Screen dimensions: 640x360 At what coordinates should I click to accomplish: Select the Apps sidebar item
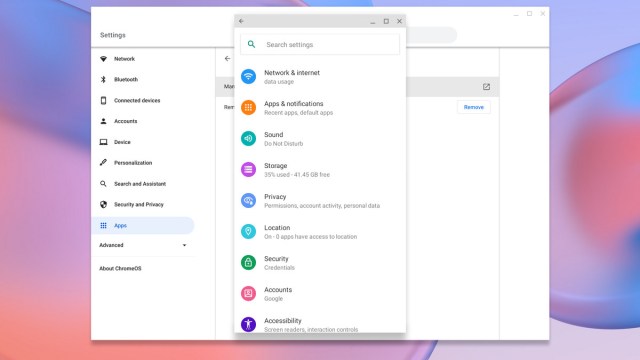coord(143,225)
